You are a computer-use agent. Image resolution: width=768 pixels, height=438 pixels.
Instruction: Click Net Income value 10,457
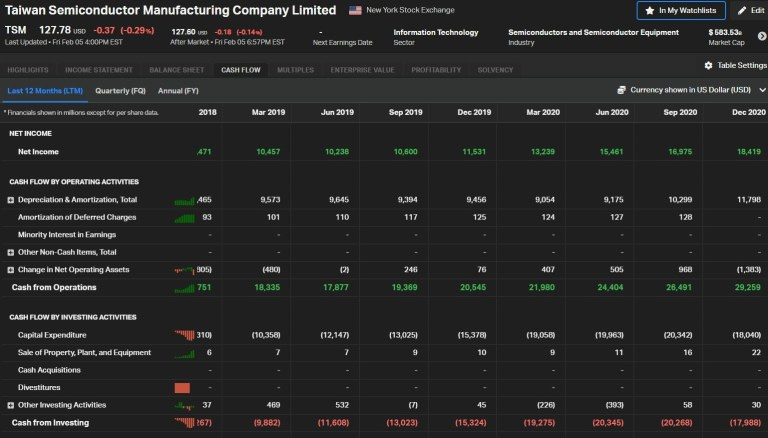[x=268, y=152]
